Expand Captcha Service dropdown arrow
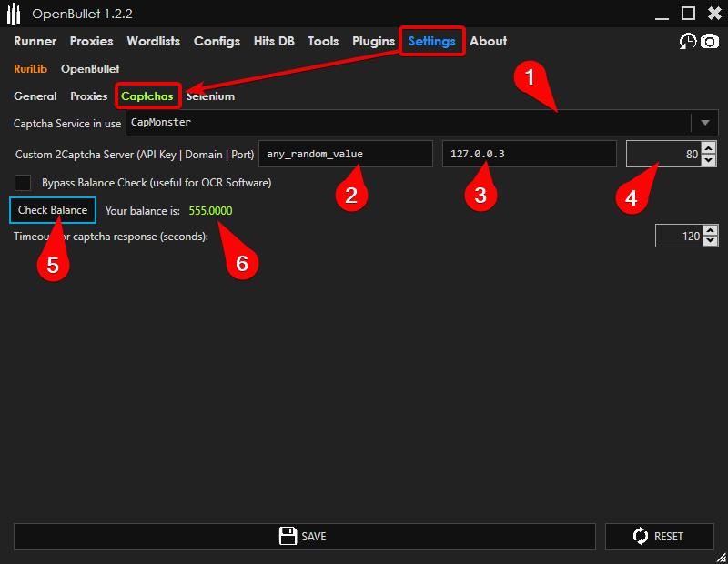Viewport: 728px width, 564px height. [704, 123]
